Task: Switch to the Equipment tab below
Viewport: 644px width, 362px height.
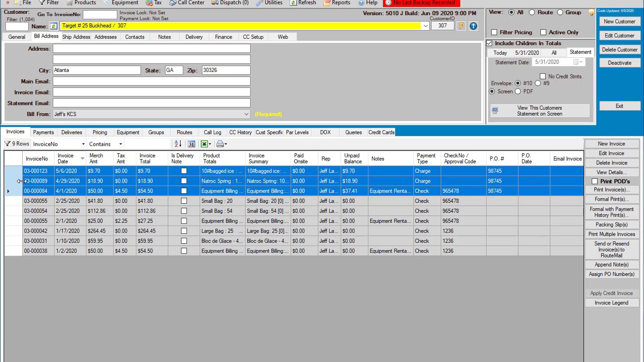Action: coord(128,132)
